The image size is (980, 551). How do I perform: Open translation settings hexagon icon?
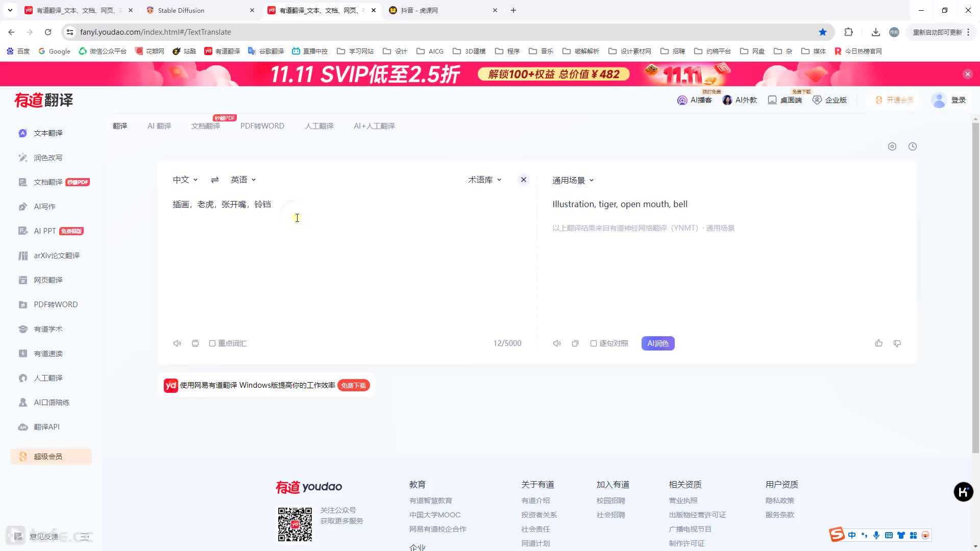[x=892, y=146]
